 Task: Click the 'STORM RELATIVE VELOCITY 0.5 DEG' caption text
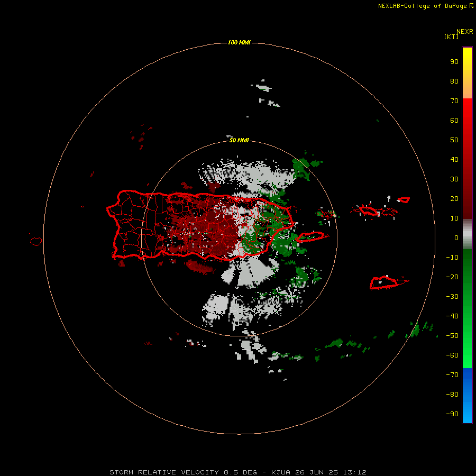183,472
